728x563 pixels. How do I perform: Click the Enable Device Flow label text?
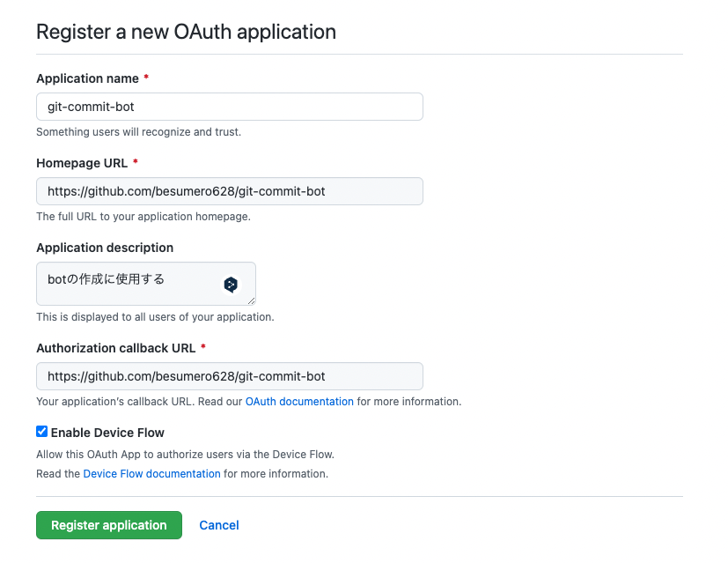click(107, 432)
